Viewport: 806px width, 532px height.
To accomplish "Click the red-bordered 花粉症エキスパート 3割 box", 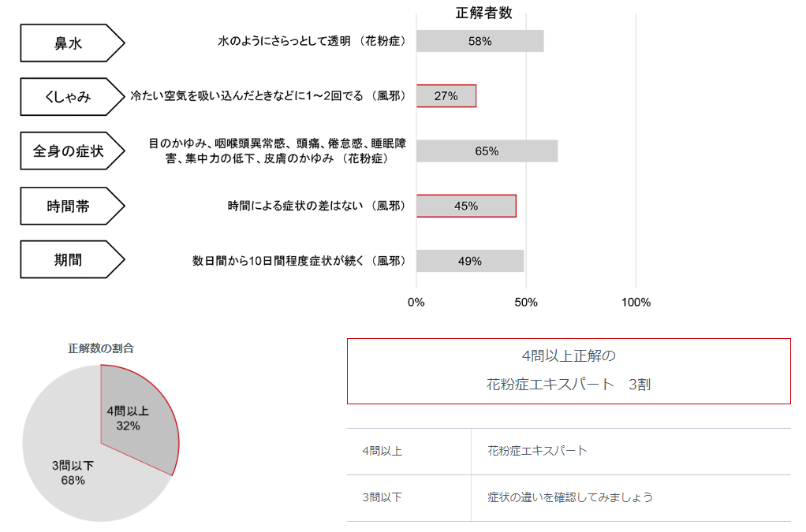I will click(x=569, y=370).
